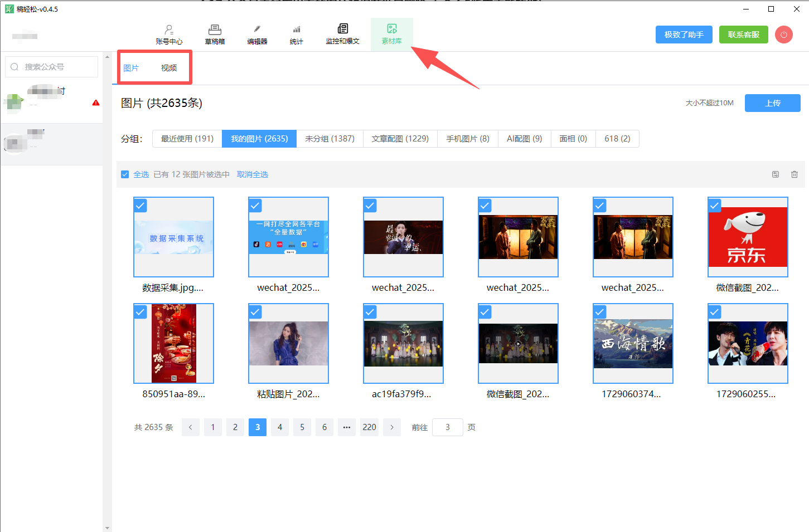Screen dimensions: 809x532
Task: Click the 取消全选 deselect all link
Action: click(253, 174)
